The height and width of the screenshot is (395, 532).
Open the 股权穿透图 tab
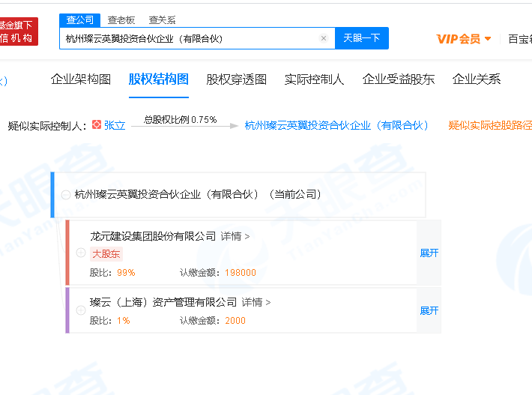click(x=237, y=79)
